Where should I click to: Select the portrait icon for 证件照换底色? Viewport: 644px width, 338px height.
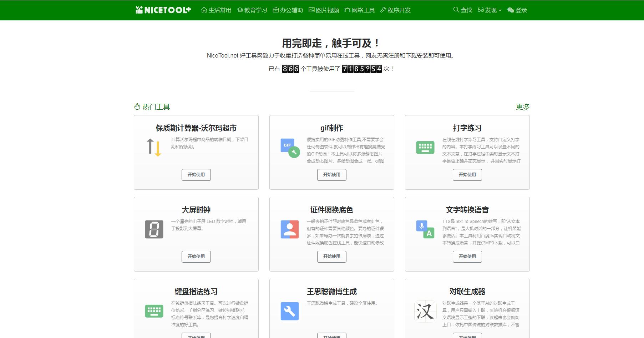(289, 229)
